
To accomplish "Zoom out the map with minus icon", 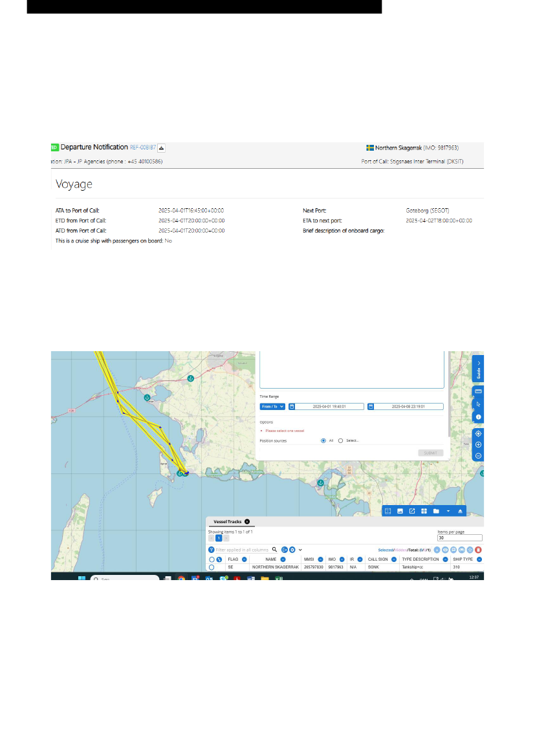I will coord(478,456).
